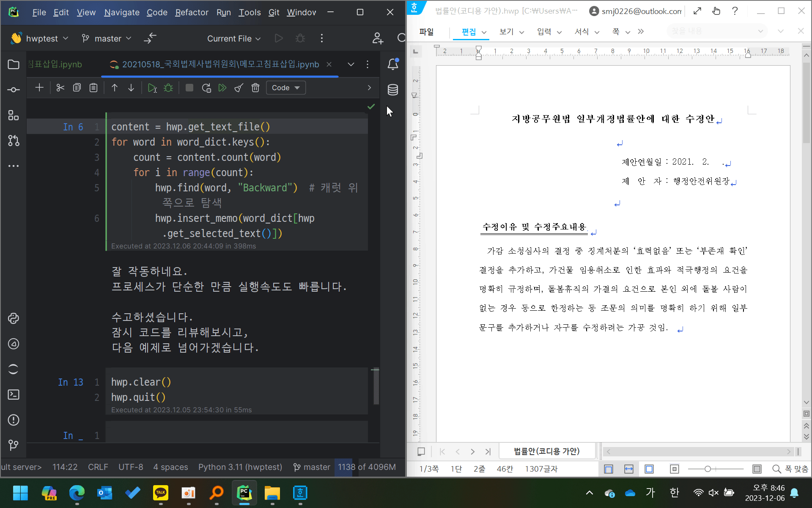
Task: Click the 법률안(코딩용 가안) document tab
Action: tap(546, 451)
